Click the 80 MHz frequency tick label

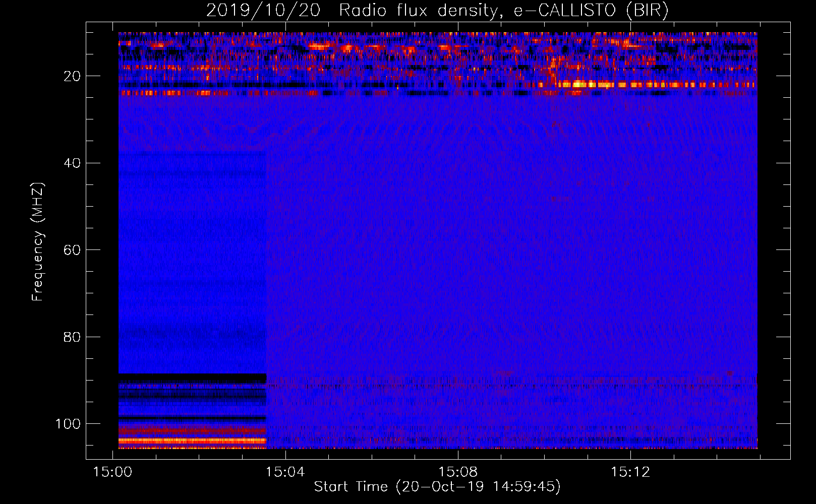[72, 337]
